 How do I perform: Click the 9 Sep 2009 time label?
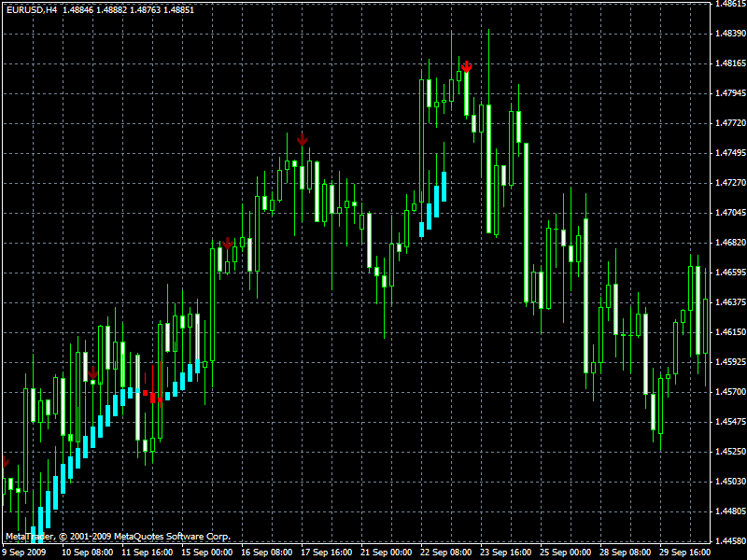click(x=24, y=553)
